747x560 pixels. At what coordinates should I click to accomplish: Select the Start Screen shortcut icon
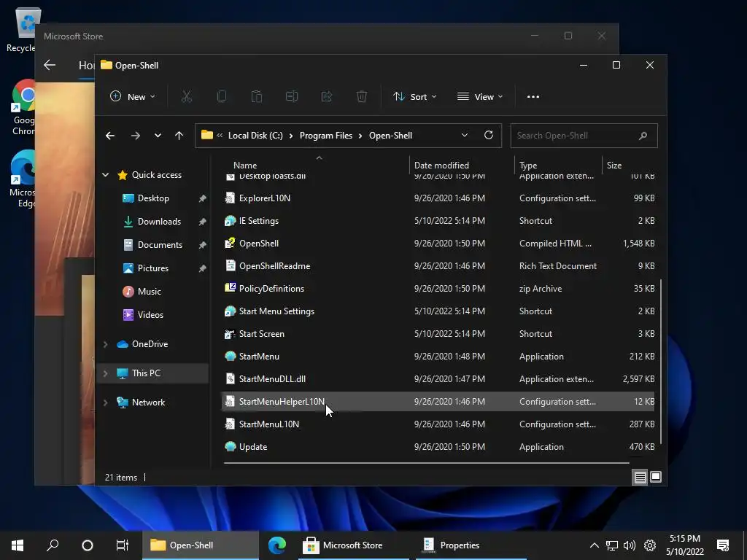230,334
